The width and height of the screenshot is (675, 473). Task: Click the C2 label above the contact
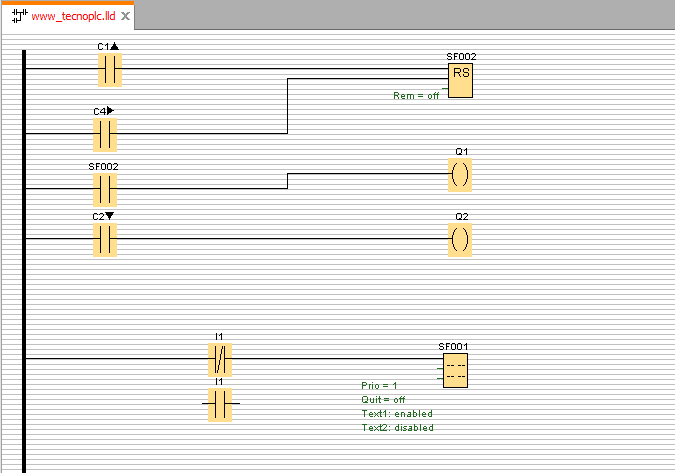103,216
